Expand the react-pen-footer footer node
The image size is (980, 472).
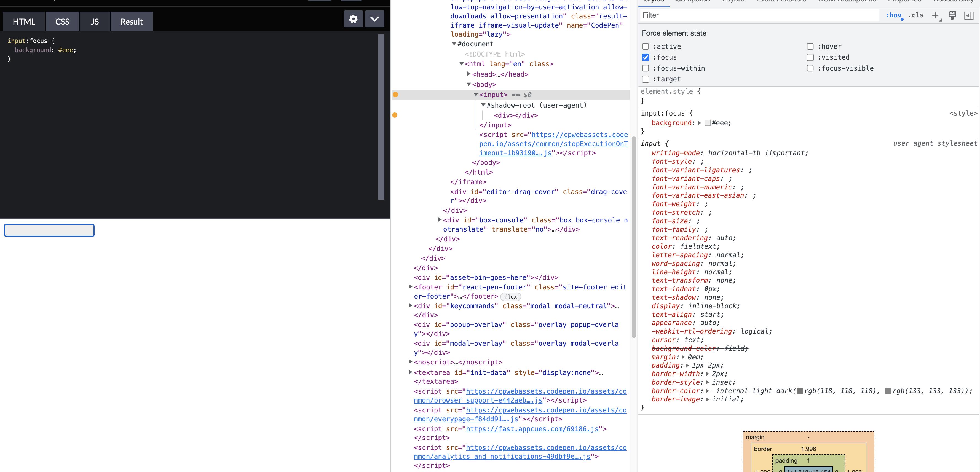click(411, 286)
